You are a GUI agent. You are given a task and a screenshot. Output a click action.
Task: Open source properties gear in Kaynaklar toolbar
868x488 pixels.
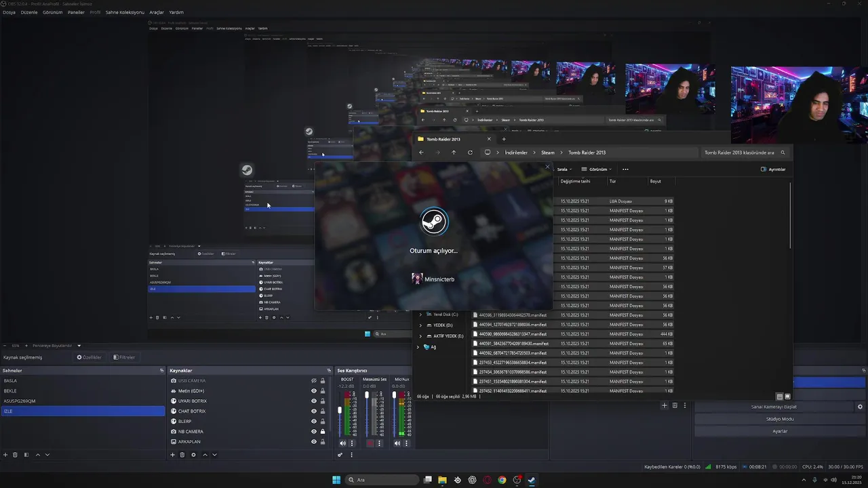pos(193,455)
